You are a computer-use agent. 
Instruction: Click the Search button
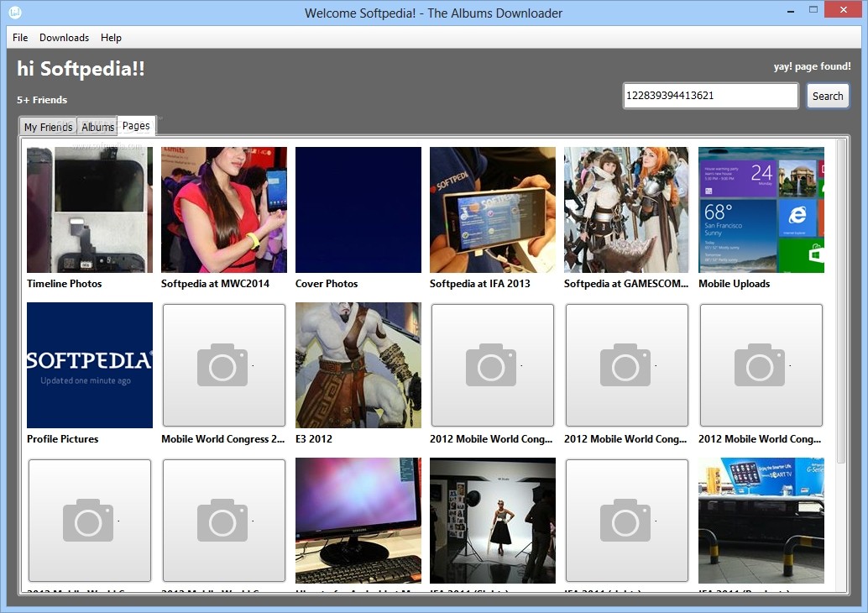[x=828, y=96]
